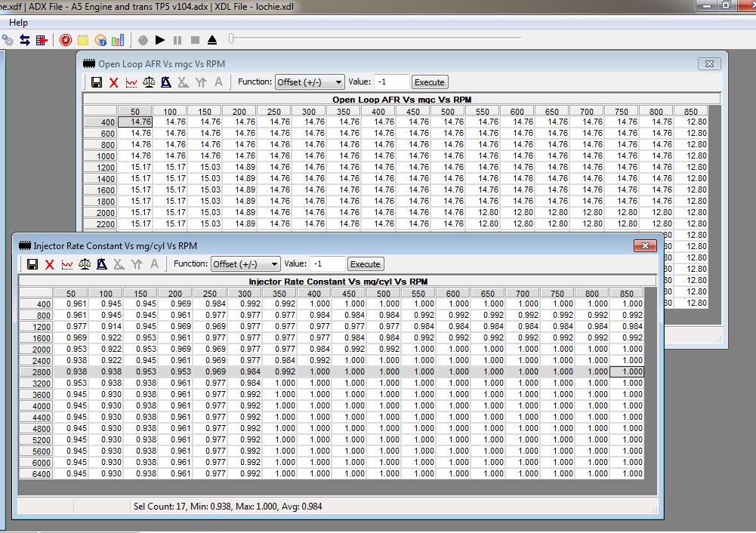Click the table with red arrow icon
This screenshot has height=533, width=756.
point(42,40)
